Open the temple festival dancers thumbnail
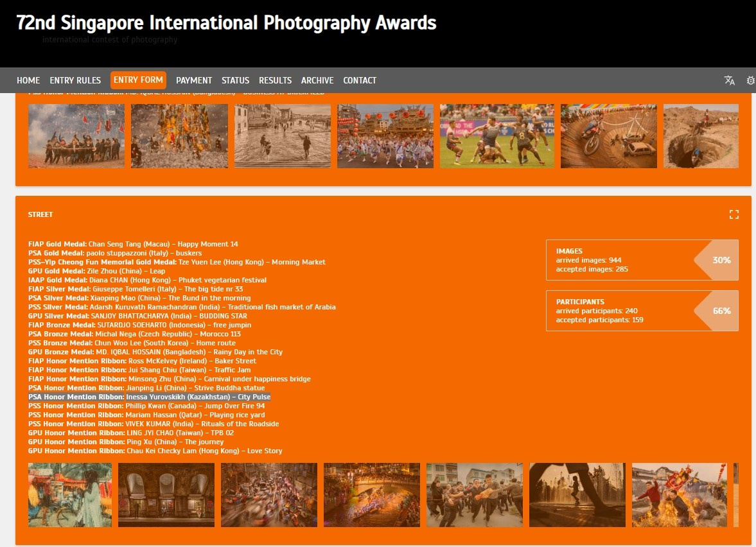756x547 pixels. pyautogui.click(x=385, y=136)
